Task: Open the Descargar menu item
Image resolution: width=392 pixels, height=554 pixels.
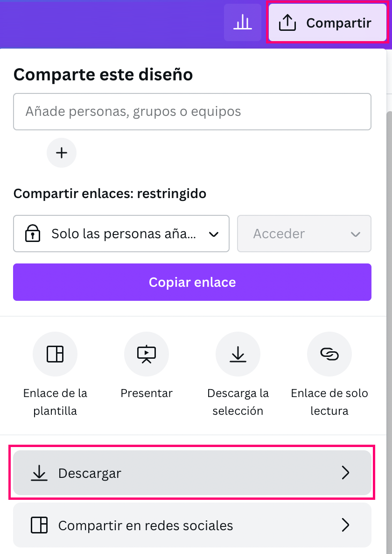Action: 192,473
